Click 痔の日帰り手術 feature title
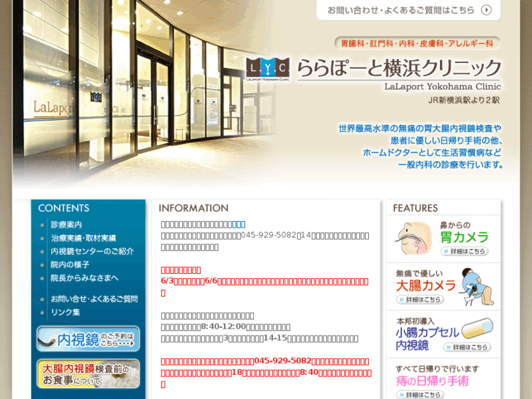 (x=432, y=381)
